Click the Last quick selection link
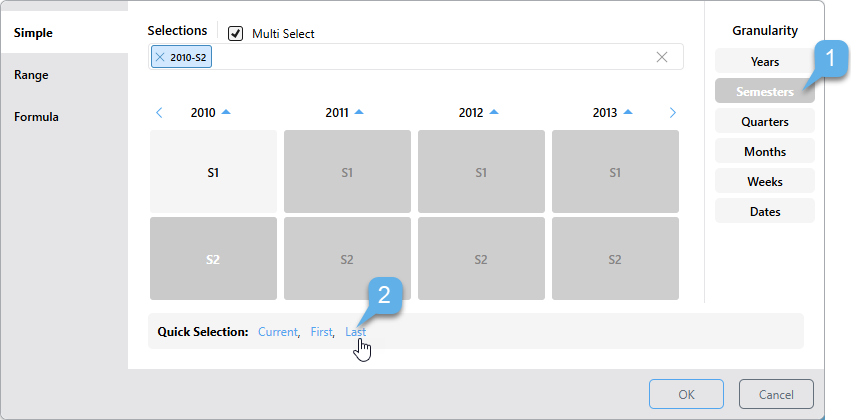 click(355, 331)
